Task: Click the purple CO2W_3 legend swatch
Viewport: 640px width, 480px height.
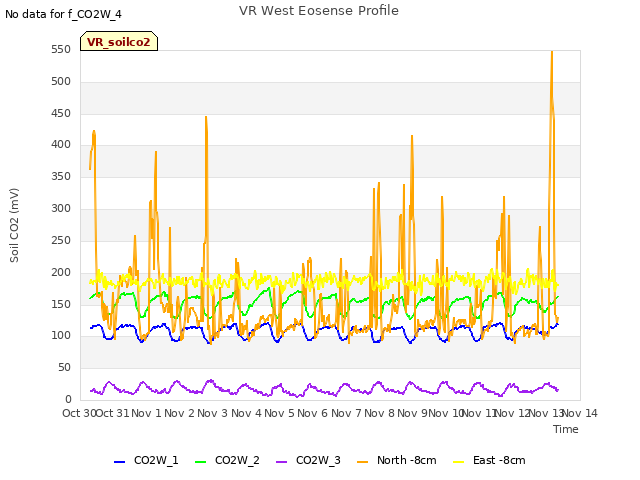Action: point(282,462)
